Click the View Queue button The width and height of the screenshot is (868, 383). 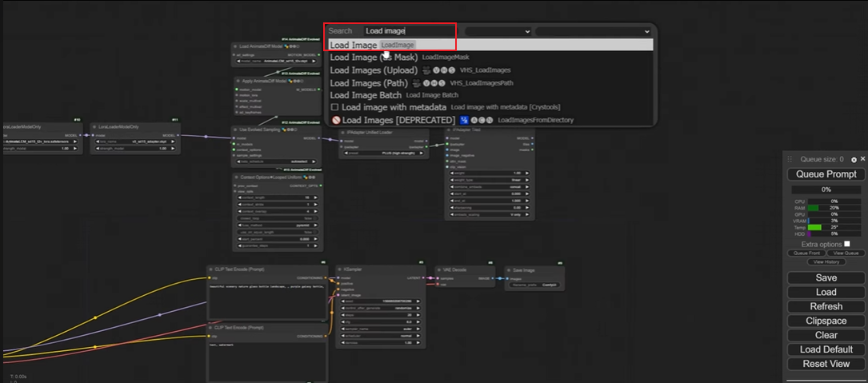846,253
